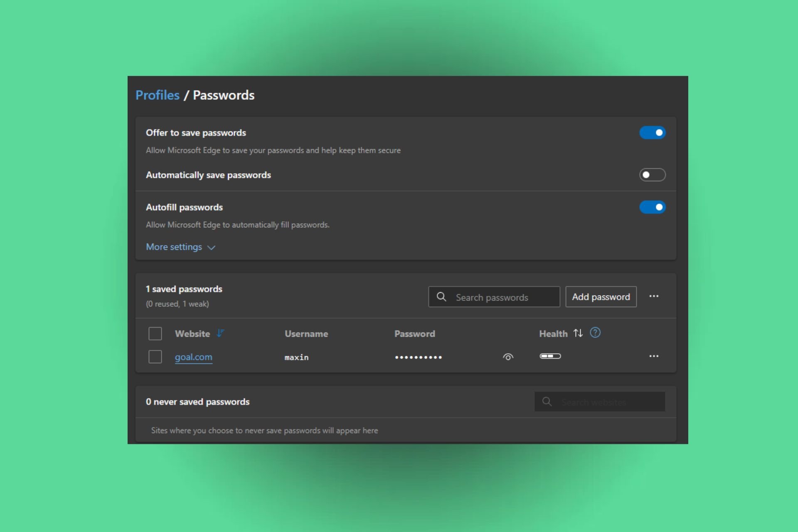The width and height of the screenshot is (798, 532).
Task: Click the Health column header label
Action: click(553, 334)
